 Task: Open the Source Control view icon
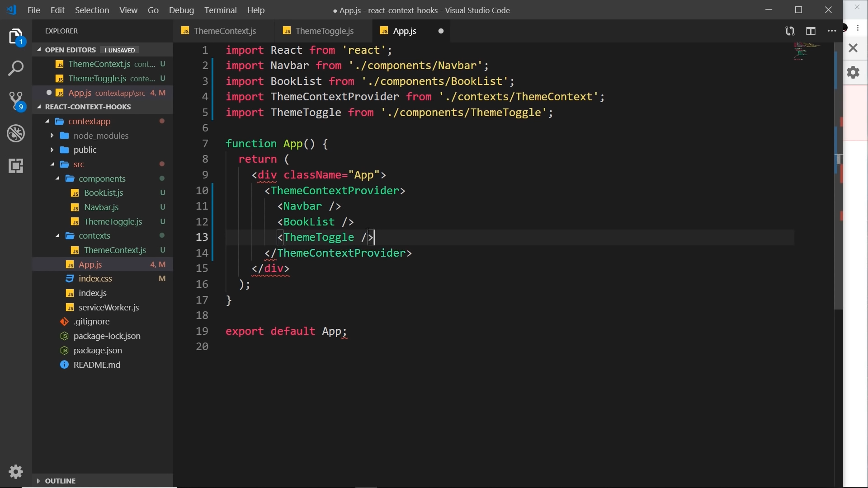[x=16, y=101]
